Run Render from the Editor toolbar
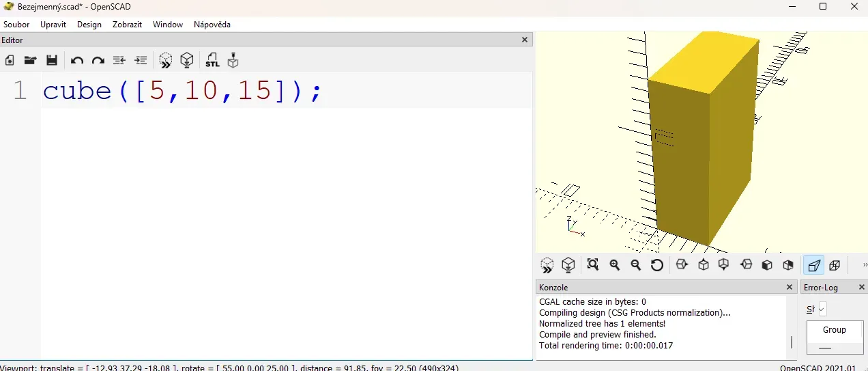The height and width of the screenshot is (371, 868). tap(187, 60)
